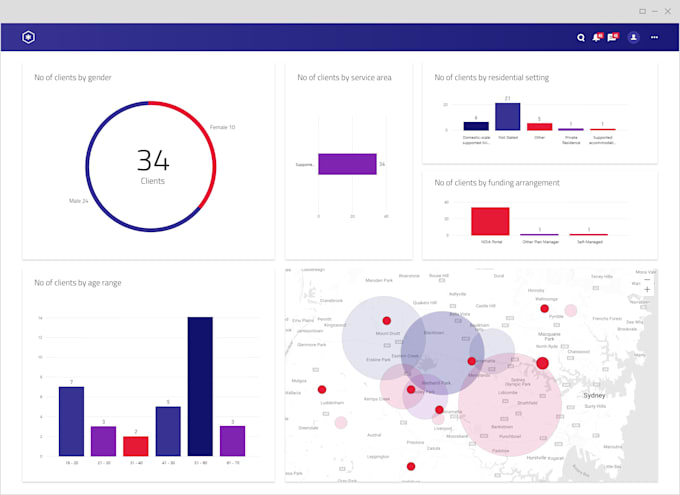
Task: Zoom out on the map with minus
Action: (x=647, y=280)
